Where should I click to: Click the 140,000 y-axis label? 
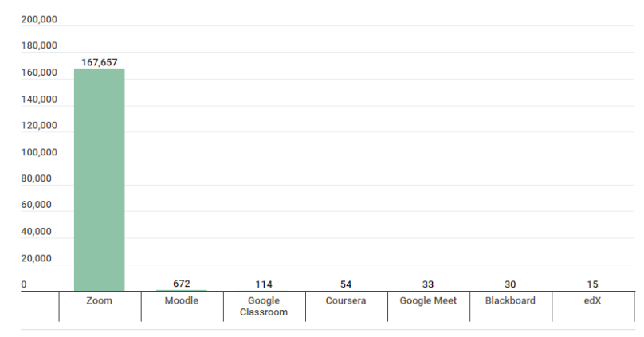tap(39, 100)
